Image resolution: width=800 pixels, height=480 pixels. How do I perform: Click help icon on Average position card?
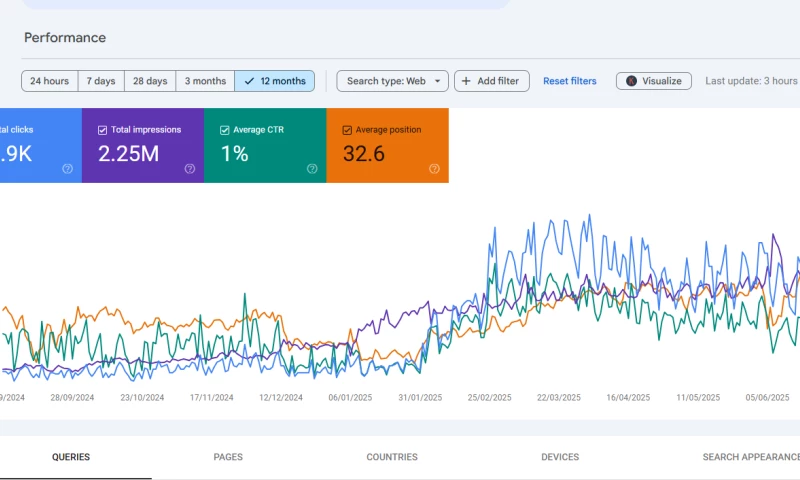[x=434, y=169]
